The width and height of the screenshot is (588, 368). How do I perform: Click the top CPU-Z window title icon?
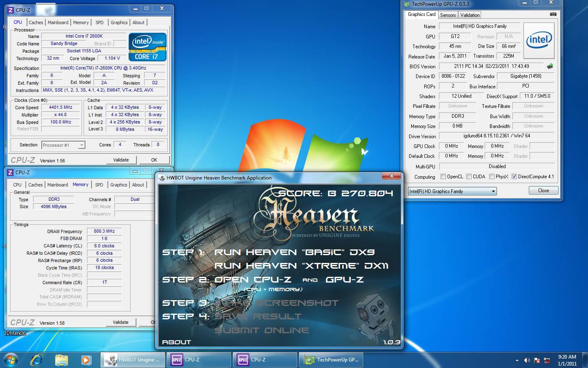pos(11,9)
